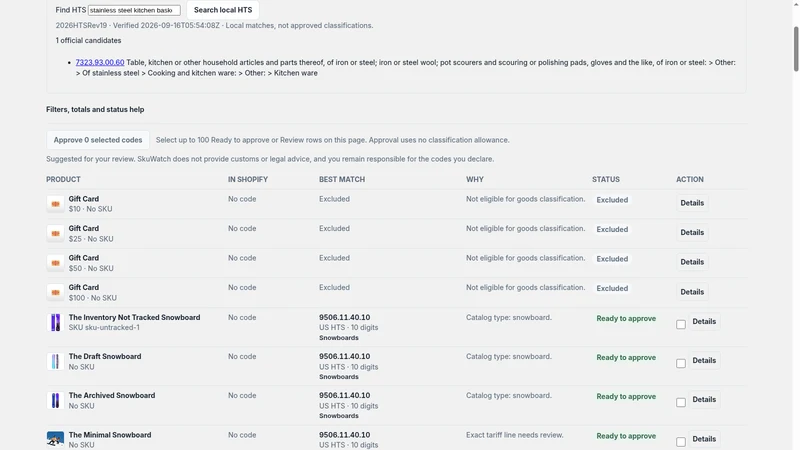Click Inventory Not Tracked Snowboard thumbnail
Screen dimensions: 800x450
click(x=55, y=322)
